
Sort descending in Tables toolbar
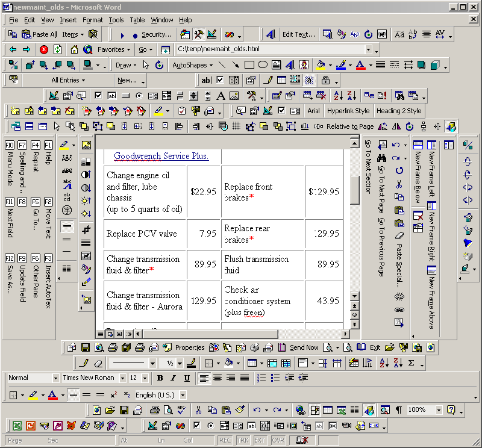[398, 363]
